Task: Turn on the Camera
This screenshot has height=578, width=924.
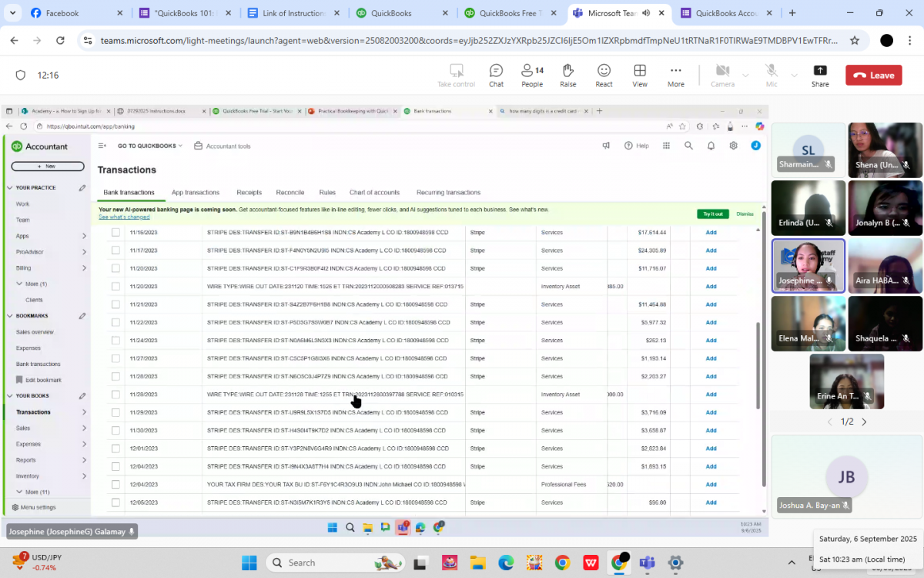Action: click(x=722, y=75)
